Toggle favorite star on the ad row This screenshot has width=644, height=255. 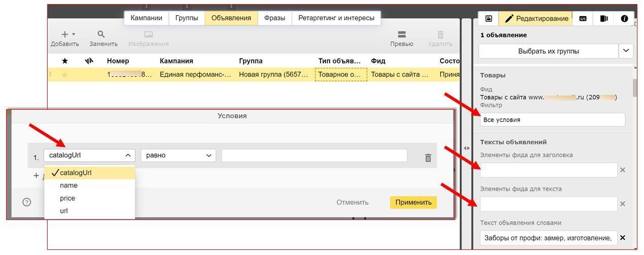64,75
